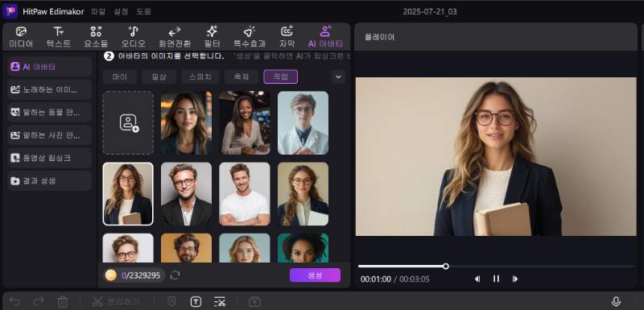Viewport: 644px width, 310px height.
Task: Click the project title 2025-07-21_03
Action: pyautogui.click(x=430, y=11)
